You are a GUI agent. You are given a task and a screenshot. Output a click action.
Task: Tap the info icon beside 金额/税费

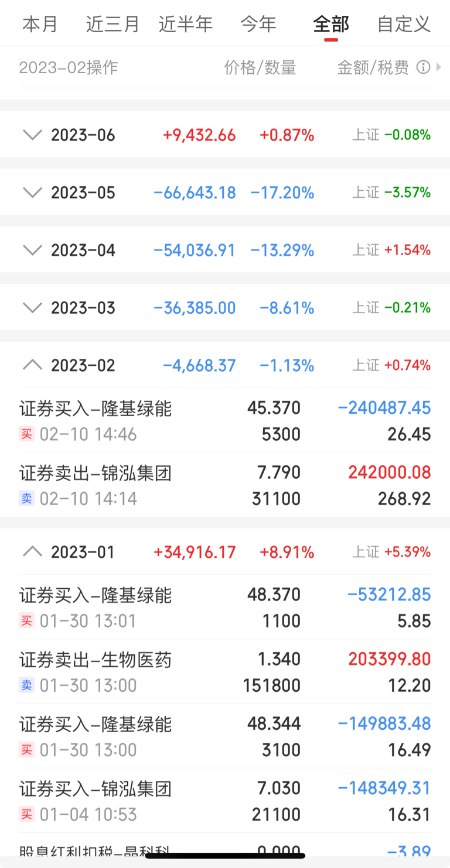(423, 67)
